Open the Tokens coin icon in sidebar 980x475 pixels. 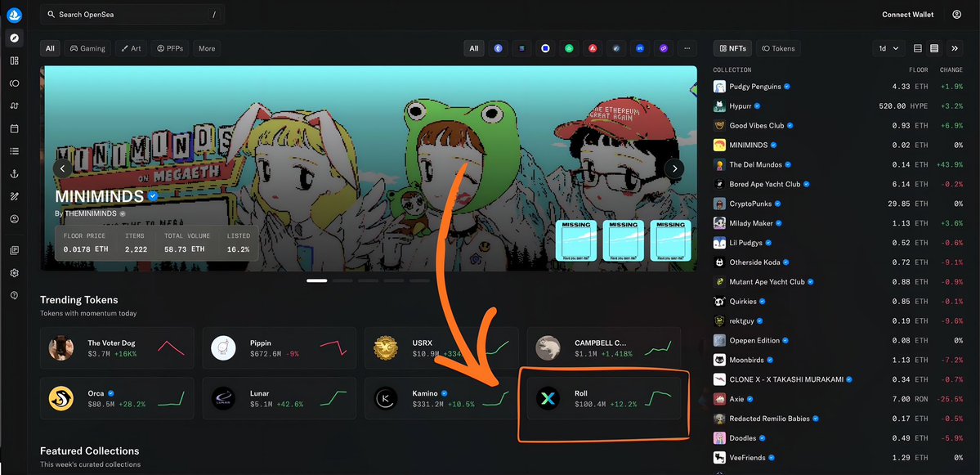[x=14, y=83]
